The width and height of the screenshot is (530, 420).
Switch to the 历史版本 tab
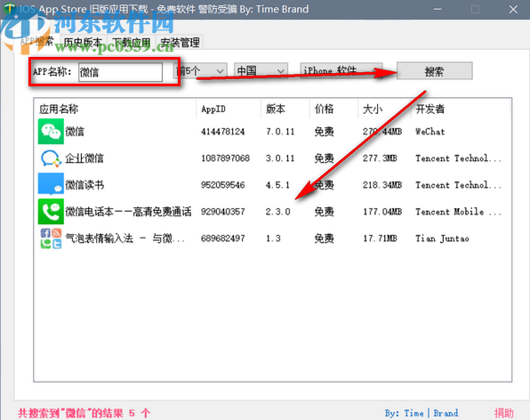[x=83, y=43]
